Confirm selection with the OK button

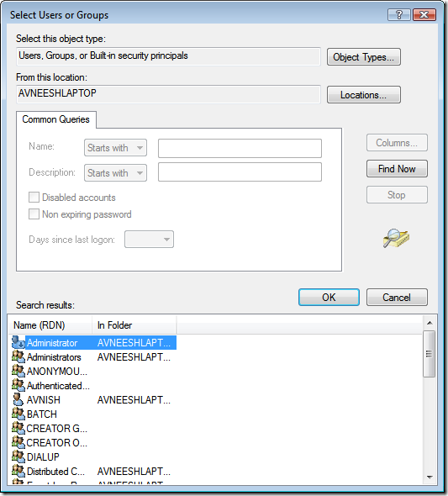click(x=329, y=297)
